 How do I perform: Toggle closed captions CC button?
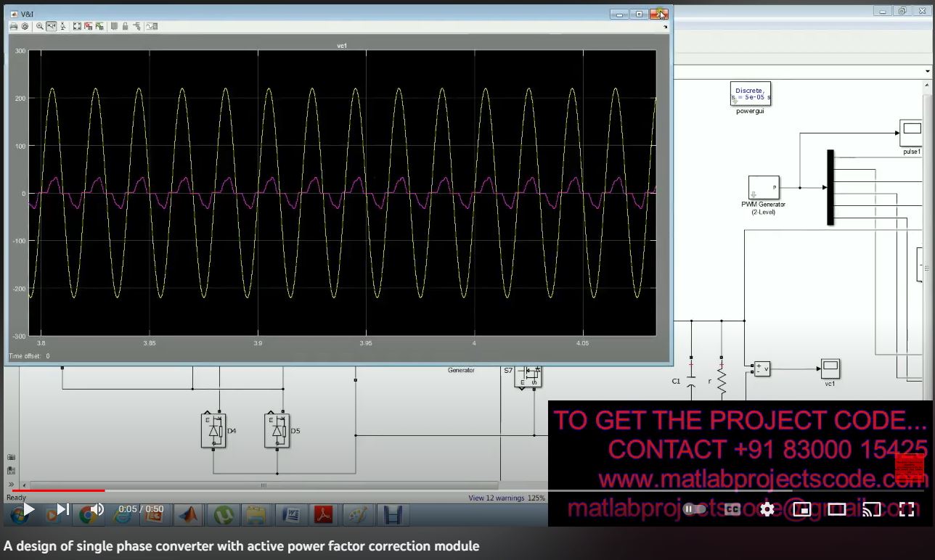coord(731,509)
